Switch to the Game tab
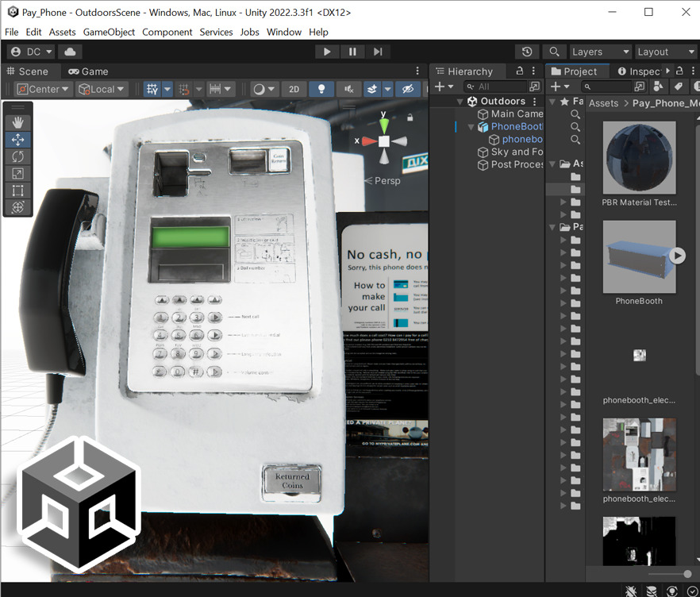Screen dimensions: 700x597 click(87, 71)
